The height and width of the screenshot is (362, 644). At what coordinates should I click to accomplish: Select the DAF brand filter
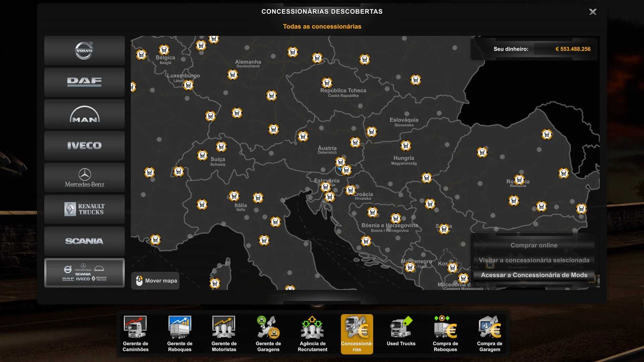coord(84,82)
